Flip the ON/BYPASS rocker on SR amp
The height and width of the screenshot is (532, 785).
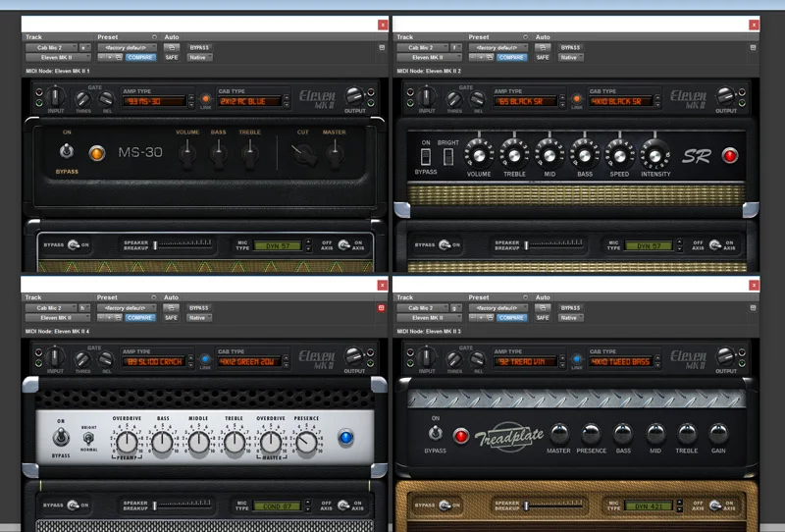coord(426,157)
